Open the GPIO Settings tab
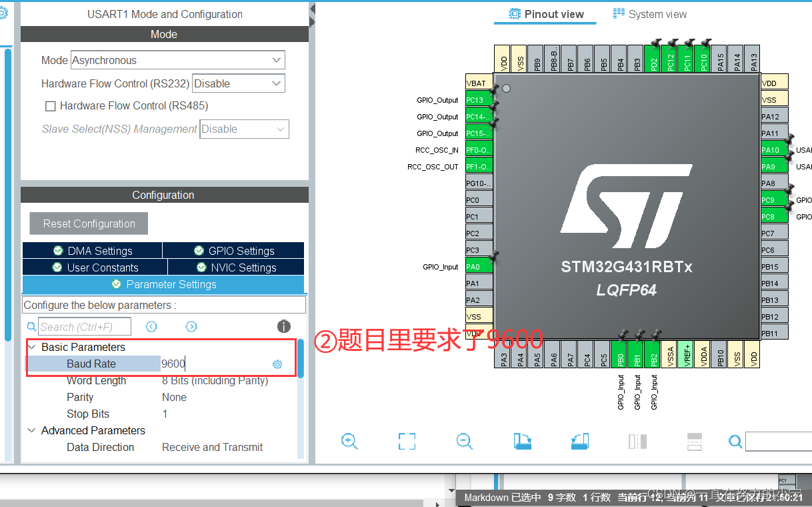The image size is (812, 507). (x=233, y=251)
